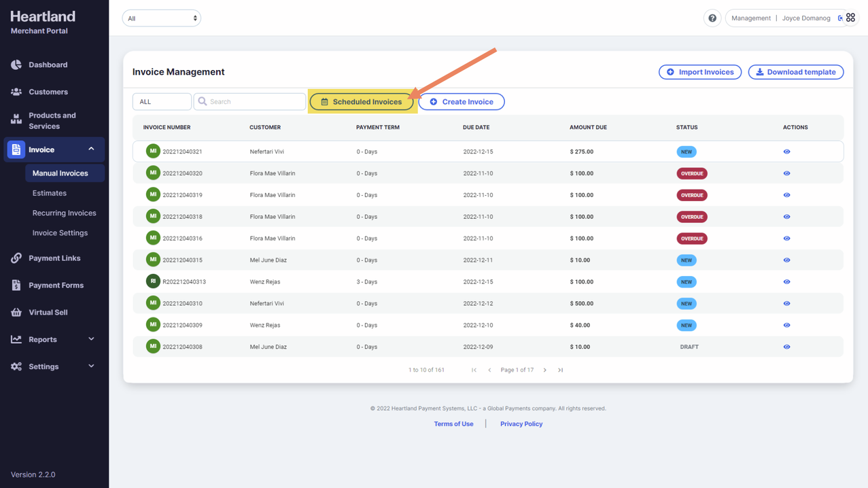This screenshot has height=488, width=868.
Task: Open the All dropdown in top bar
Action: coord(162,18)
